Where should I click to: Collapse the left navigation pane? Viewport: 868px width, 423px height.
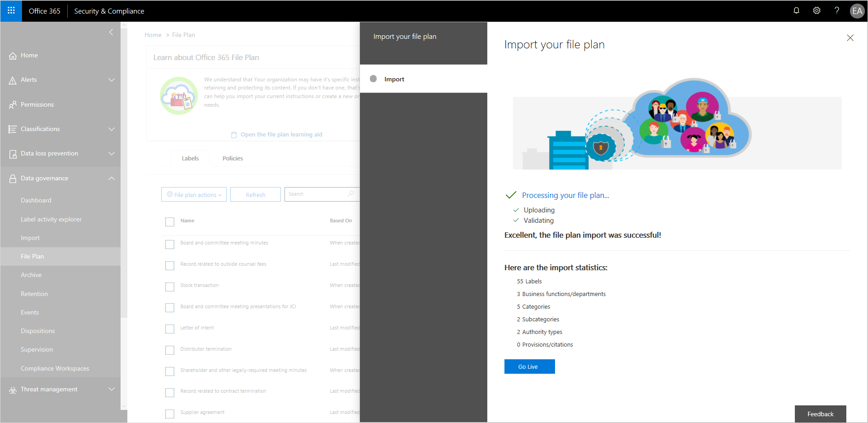(x=111, y=32)
